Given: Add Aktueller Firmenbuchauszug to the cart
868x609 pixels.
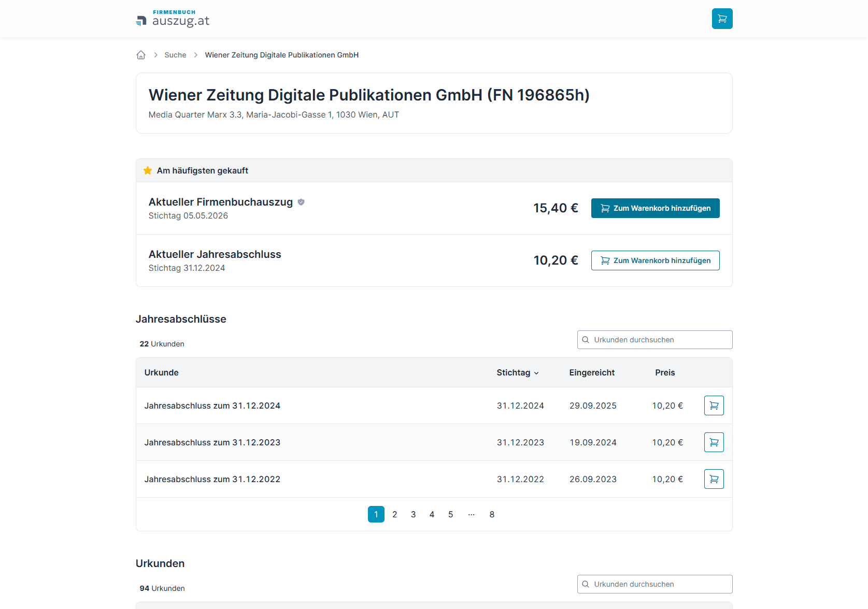Looking at the screenshot, I should pos(655,208).
